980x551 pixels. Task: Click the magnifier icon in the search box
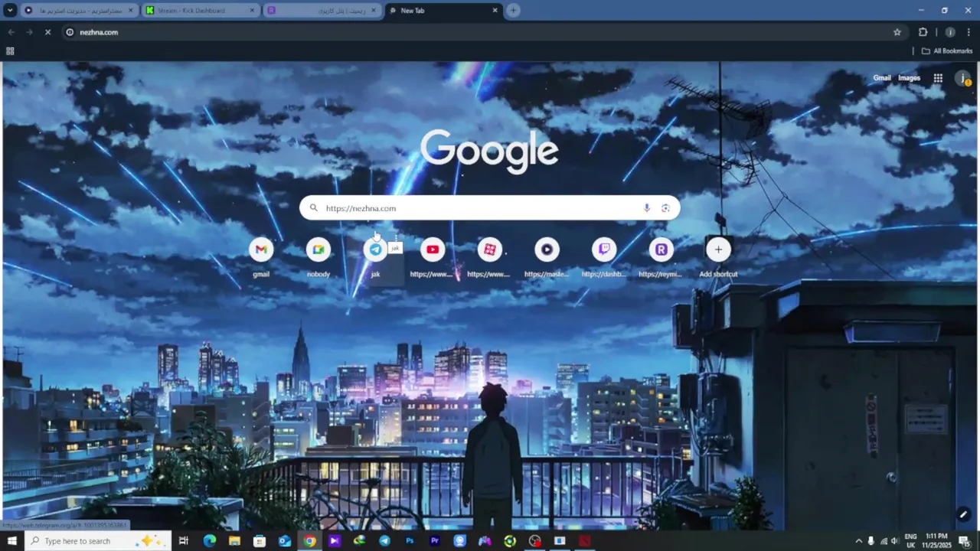(313, 208)
